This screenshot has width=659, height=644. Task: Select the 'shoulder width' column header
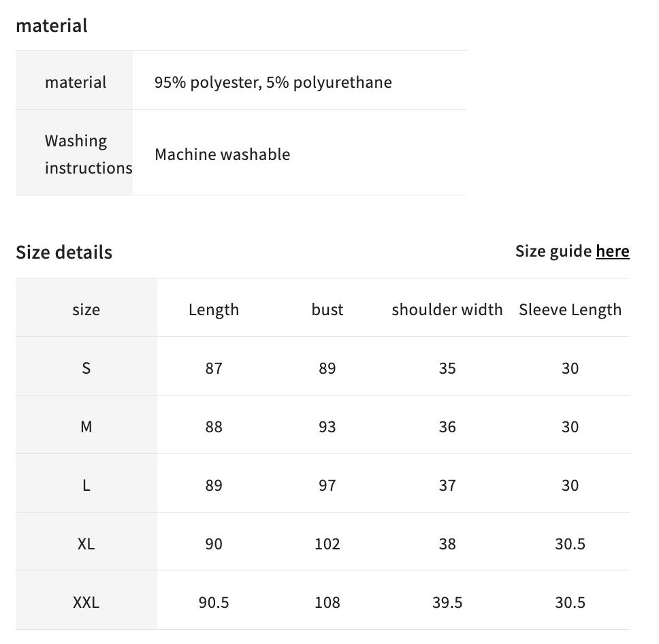coord(447,310)
